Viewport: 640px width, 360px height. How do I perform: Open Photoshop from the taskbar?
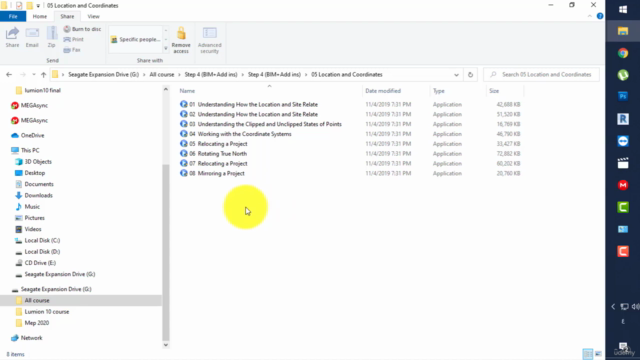click(623, 96)
